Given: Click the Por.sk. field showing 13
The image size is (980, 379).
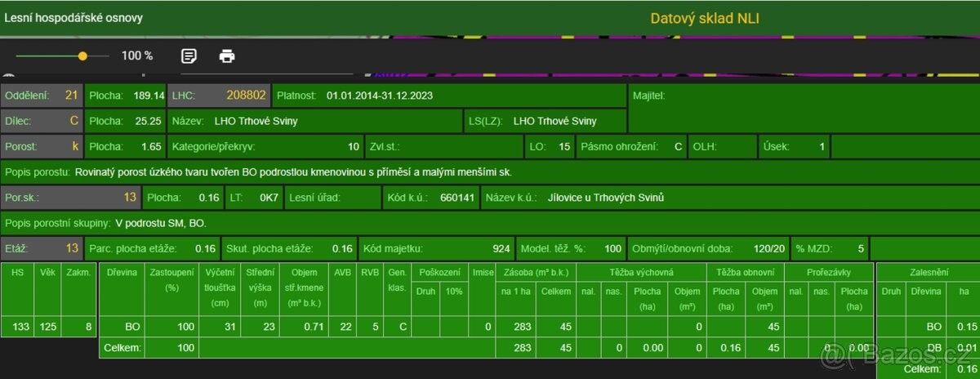Looking at the screenshot, I should (70, 198).
